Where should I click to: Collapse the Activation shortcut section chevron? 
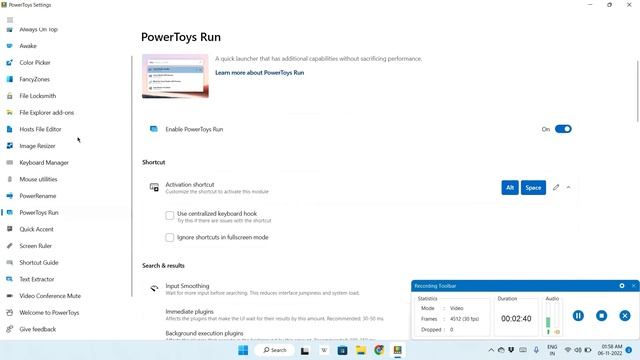tap(569, 187)
